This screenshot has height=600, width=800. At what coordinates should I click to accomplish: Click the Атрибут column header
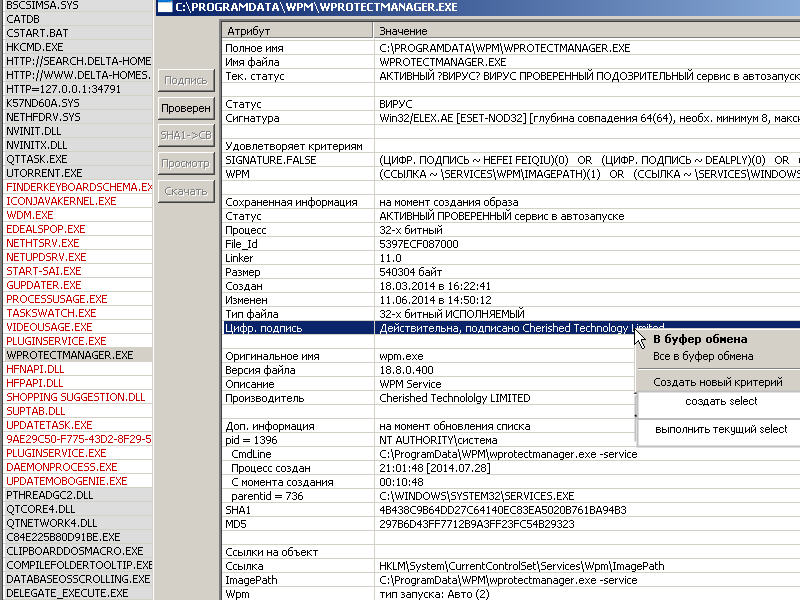[297, 31]
